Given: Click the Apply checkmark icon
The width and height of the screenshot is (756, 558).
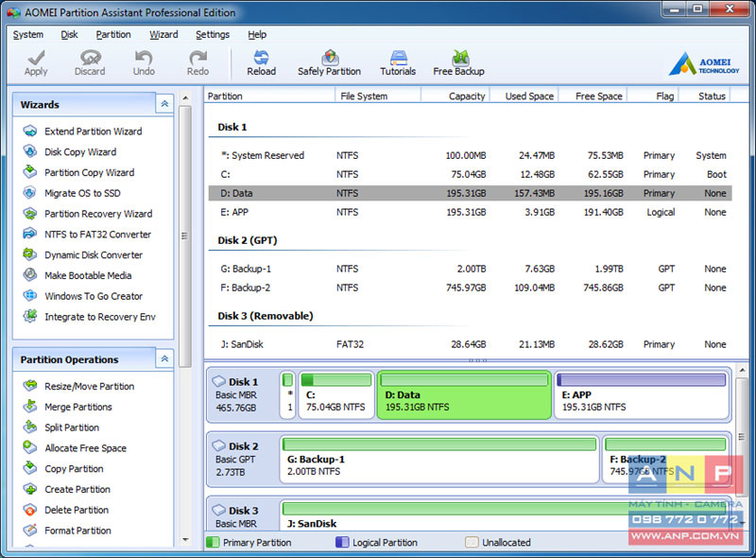Looking at the screenshot, I should point(36,58).
